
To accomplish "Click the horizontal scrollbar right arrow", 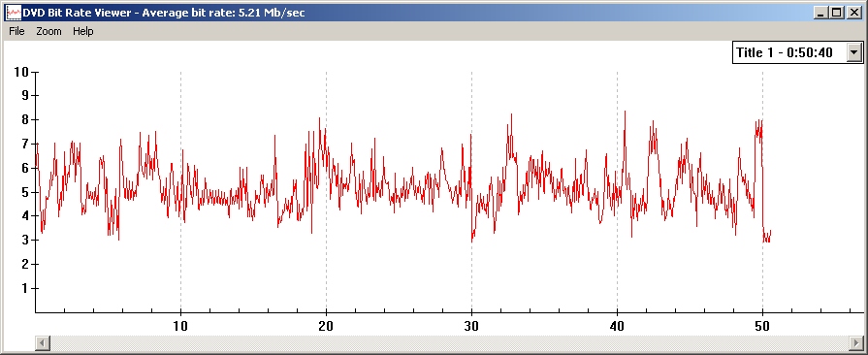I will [x=856, y=342].
